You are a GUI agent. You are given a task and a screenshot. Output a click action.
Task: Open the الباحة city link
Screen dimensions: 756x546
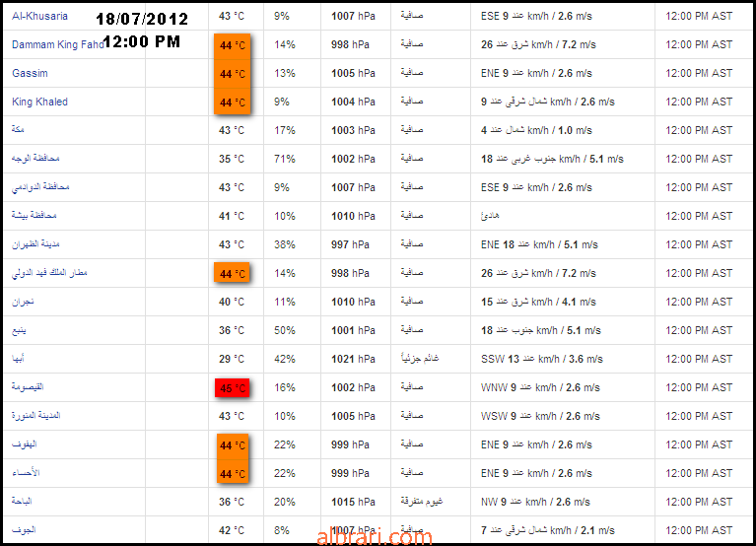tap(22, 502)
